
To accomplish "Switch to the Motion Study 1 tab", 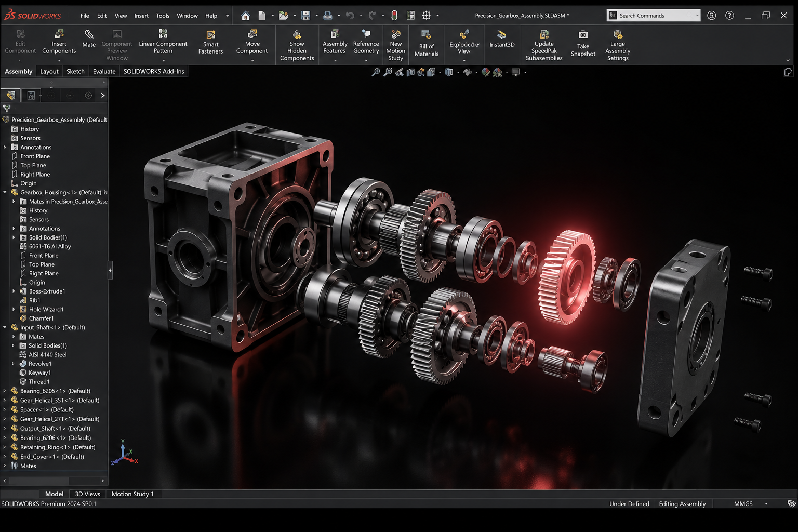I will tap(132, 494).
